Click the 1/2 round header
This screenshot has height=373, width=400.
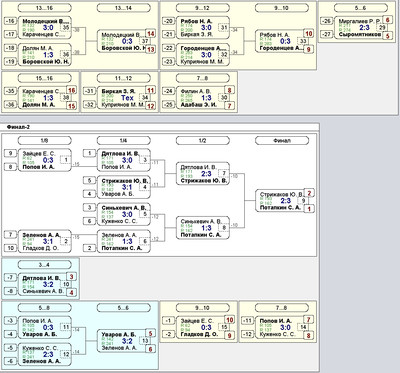(x=203, y=140)
